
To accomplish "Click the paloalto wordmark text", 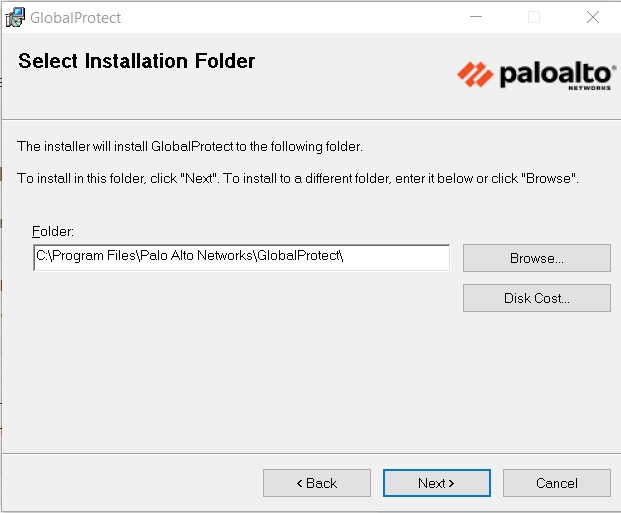I will click(552, 73).
